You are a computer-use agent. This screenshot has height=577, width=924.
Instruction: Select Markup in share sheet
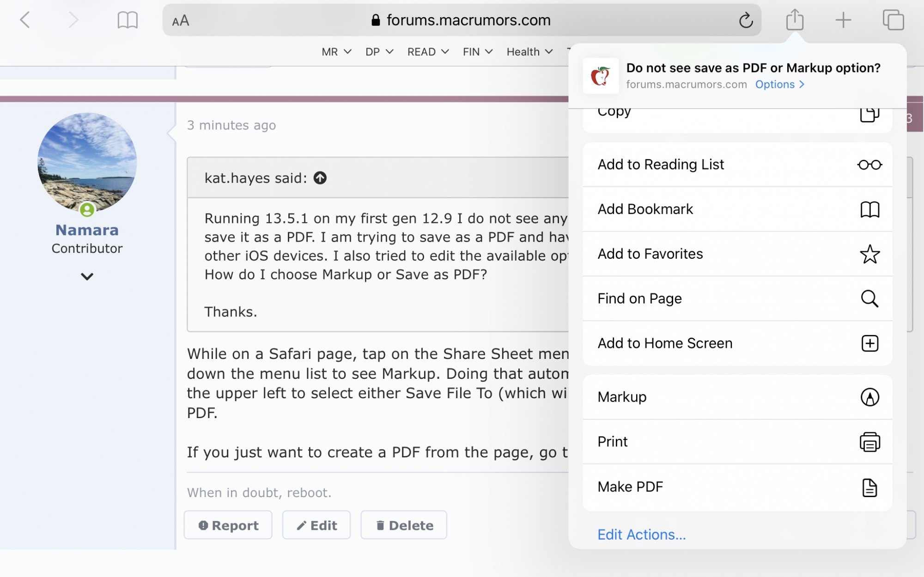coord(737,397)
